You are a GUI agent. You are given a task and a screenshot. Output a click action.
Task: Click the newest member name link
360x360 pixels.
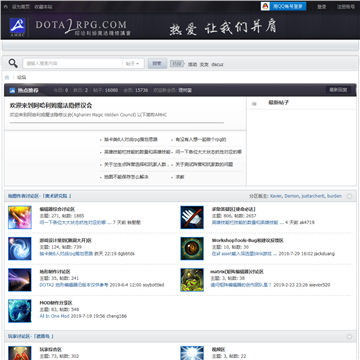coord(185,90)
